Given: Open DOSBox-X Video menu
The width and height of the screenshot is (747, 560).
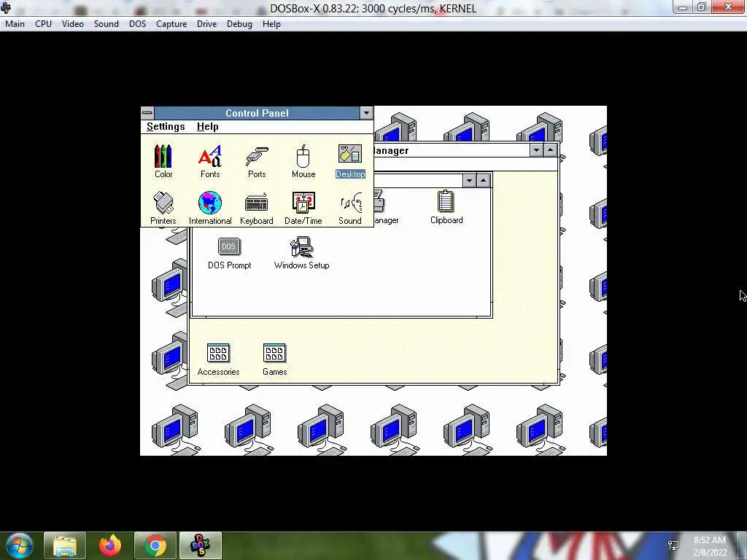Looking at the screenshot, I should click(72, 24).
